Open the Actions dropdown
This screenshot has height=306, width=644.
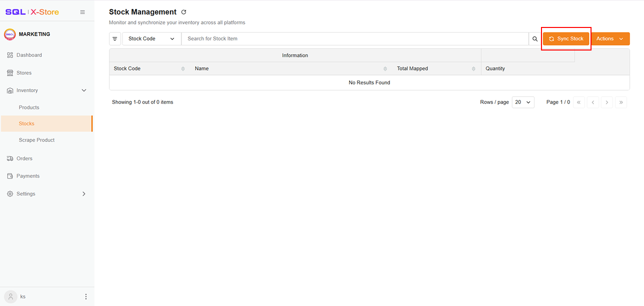pyautogui.click(x=610, y=39)
